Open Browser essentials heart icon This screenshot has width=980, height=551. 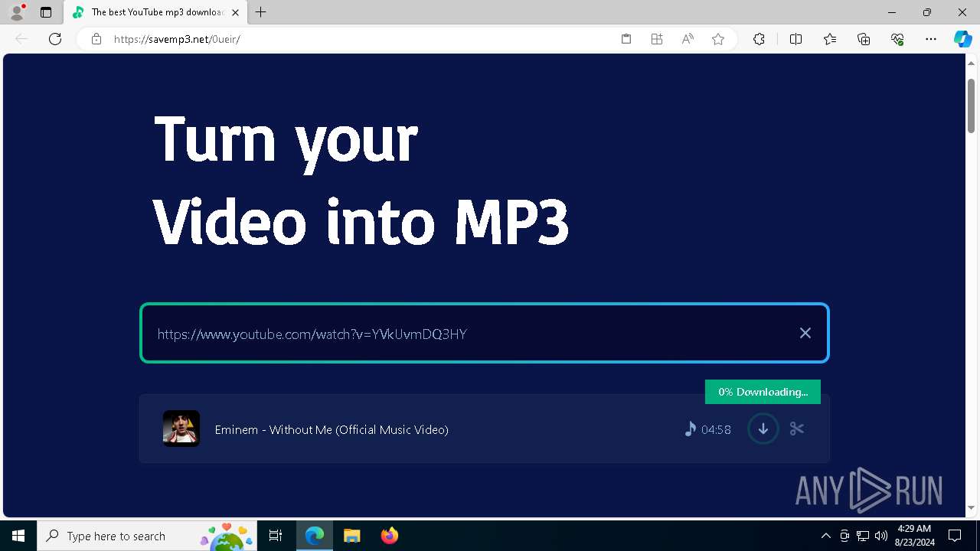coord(897,39)
